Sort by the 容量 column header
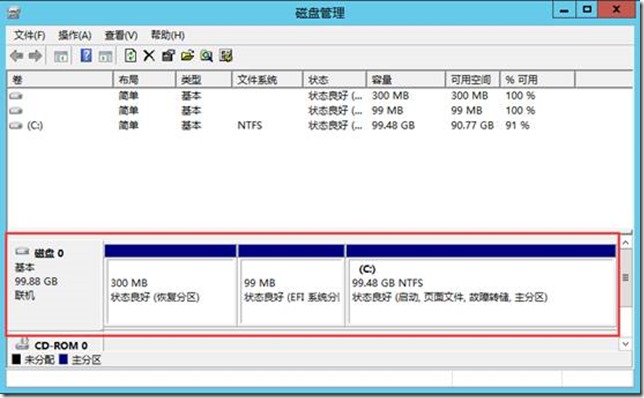This screenshot has width=644, height=398. point(406,80)
